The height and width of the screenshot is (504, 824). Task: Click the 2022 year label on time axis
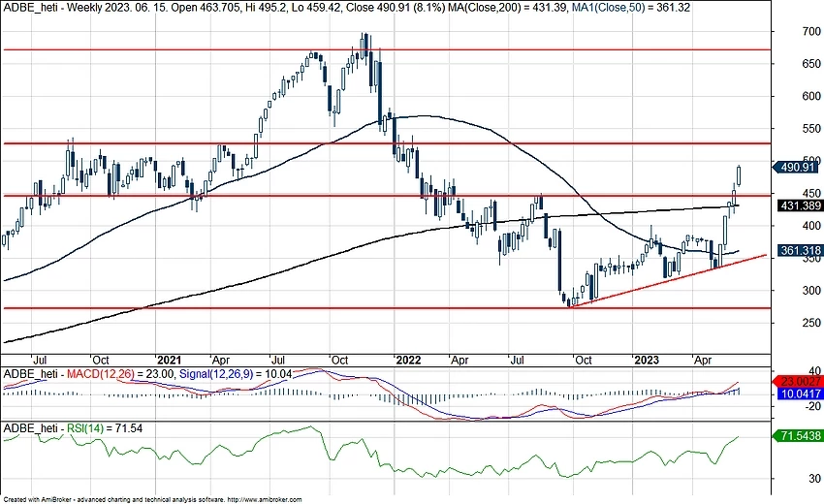coord(408,360)
